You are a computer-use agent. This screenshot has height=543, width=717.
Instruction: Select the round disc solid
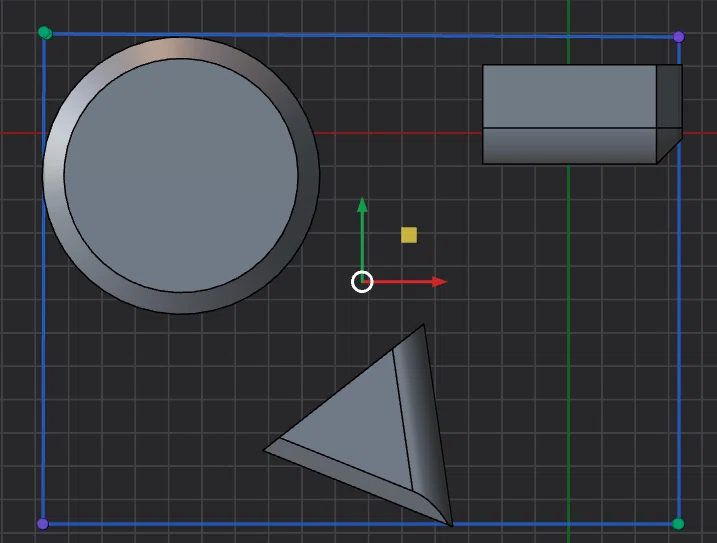pyautogui.click(x=181, y=175)
